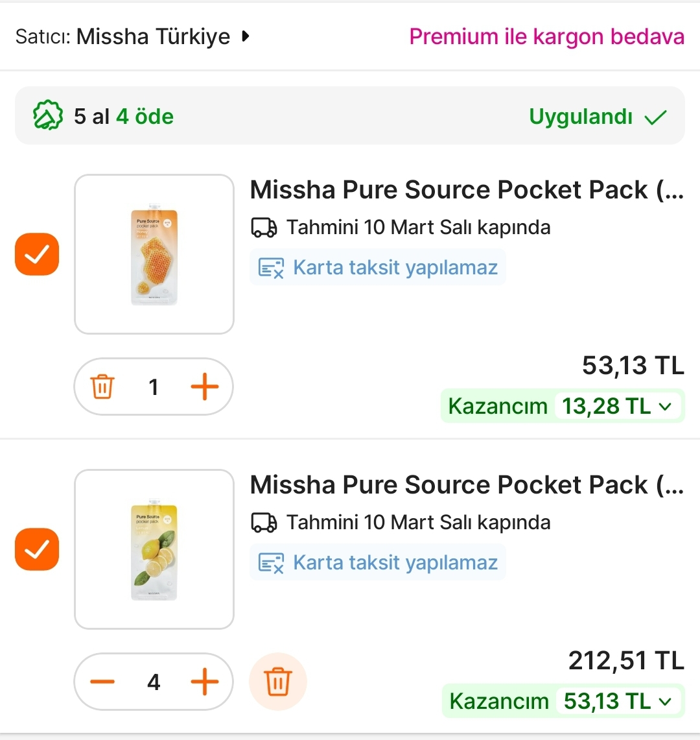This screenshot has height=740, width=700.
Task: Tap delivery truck icon on honey item
Action: pyautogui.click(x=264, y=228)
